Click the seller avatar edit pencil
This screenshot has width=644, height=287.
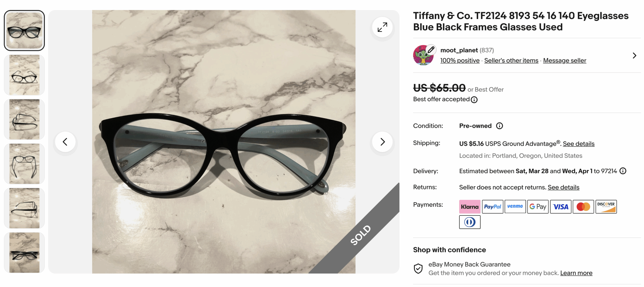click(x=431, y=50)
